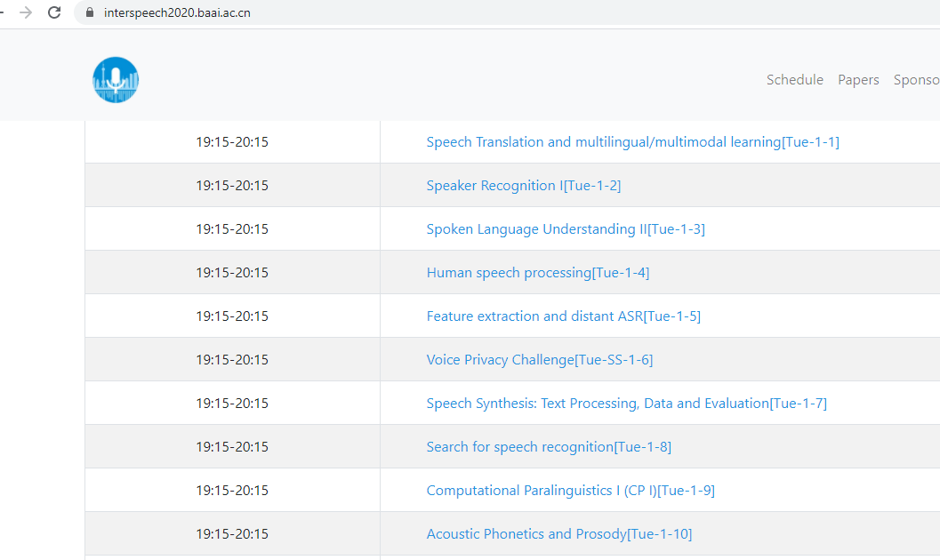This screenshot has width=940, height=560.
Task: Open Speech Synthesis: Text Processing session
Action: pyautogui.click(x=627, y=403)
